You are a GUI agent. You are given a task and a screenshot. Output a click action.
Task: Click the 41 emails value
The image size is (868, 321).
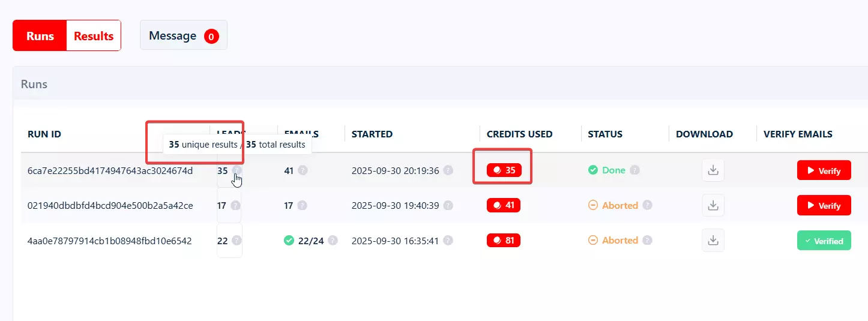tap(289, 170)
